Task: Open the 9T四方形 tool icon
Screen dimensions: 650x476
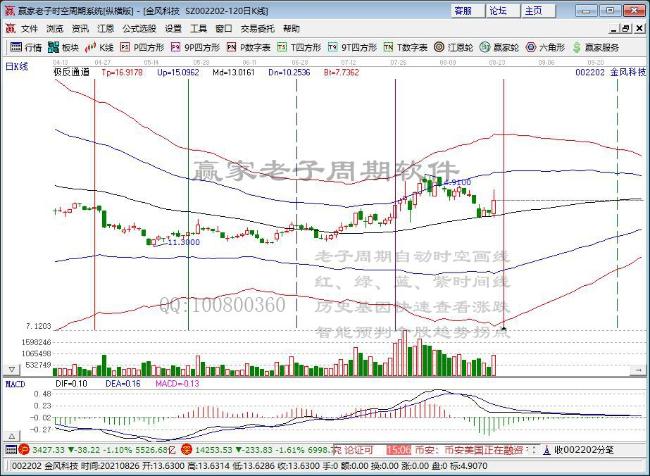Action: 332,47
